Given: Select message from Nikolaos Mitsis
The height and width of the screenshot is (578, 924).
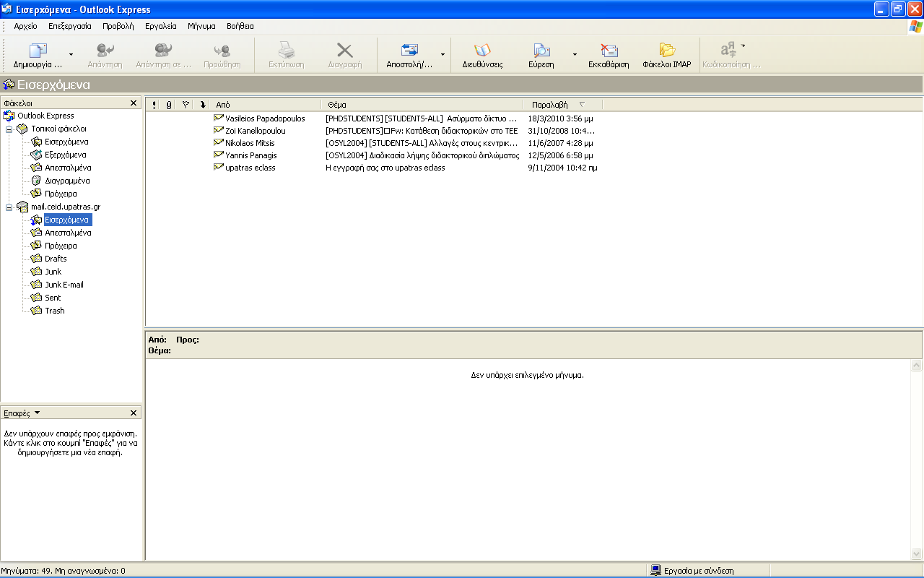Looking at the screenshot, I should tap(250, 143).
